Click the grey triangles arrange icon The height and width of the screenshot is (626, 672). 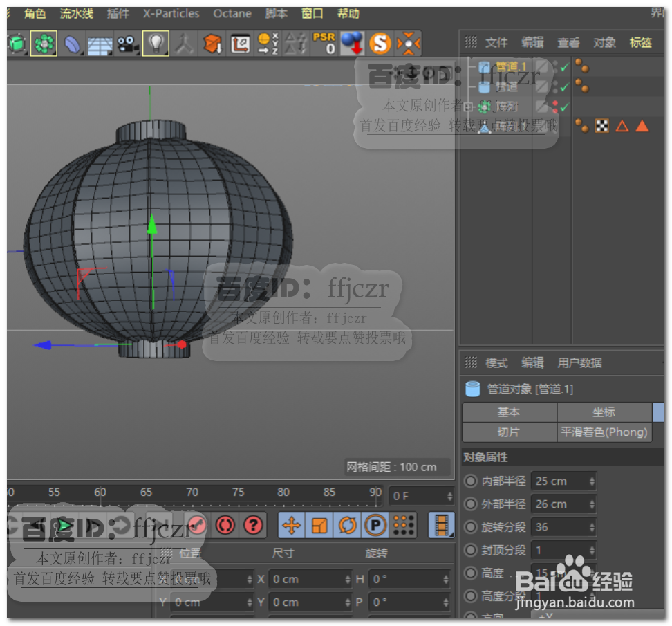coord(296,44)
